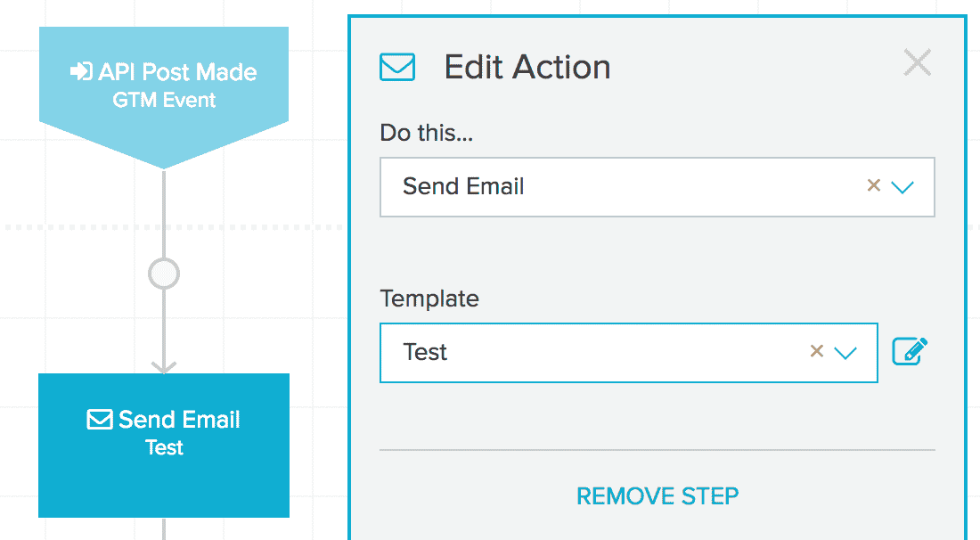
Task: Open the template editor pencil icon
Action: [x=910, y=351]
